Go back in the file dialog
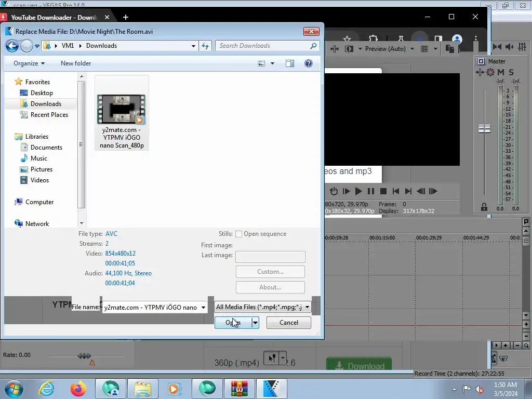The image size is (532, 399). click(x=12, y=46)
